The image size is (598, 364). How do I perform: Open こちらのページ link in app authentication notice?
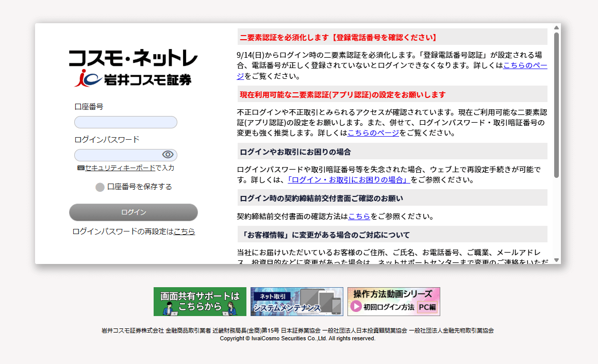coord(373,133)
